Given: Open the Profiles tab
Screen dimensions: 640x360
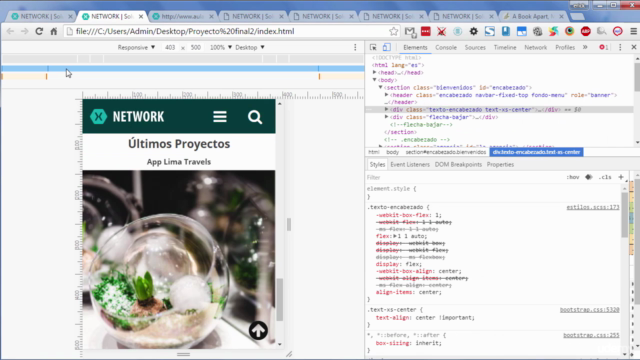Looking at the screenshot, I should 565,47.
